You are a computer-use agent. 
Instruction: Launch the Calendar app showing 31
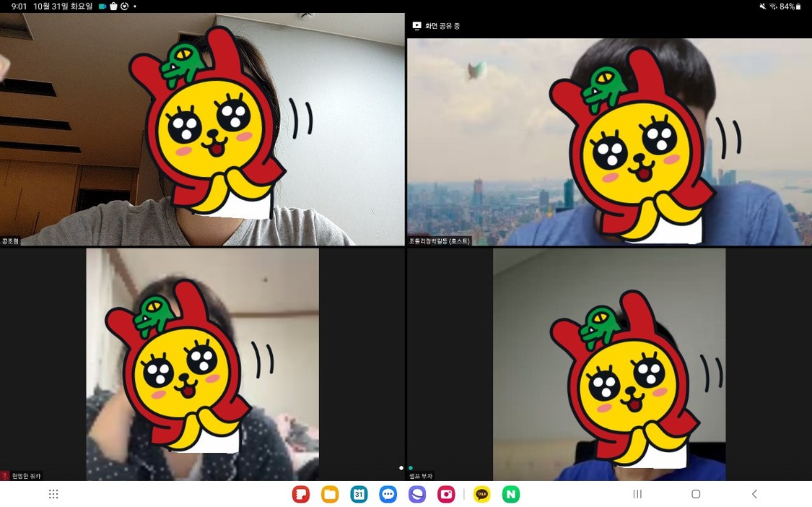(359, 494)
